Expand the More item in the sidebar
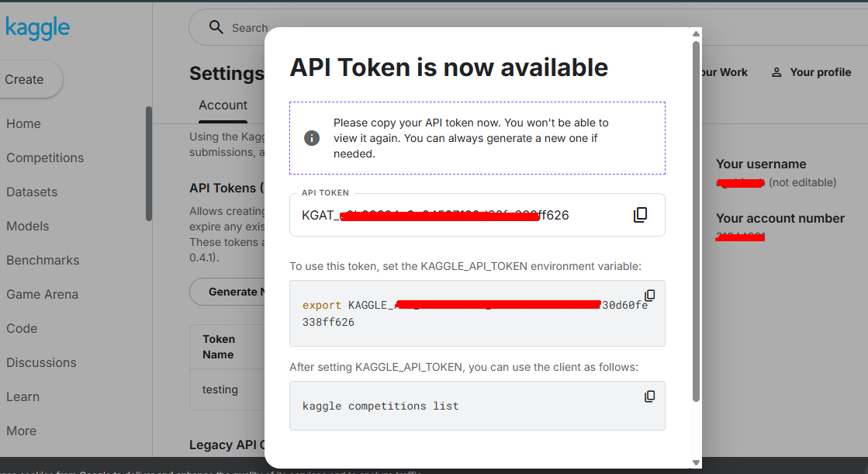 point(22,431)
